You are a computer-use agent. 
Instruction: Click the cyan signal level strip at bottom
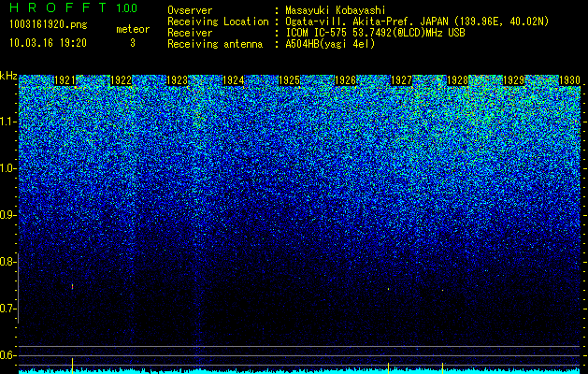(300, 372)
